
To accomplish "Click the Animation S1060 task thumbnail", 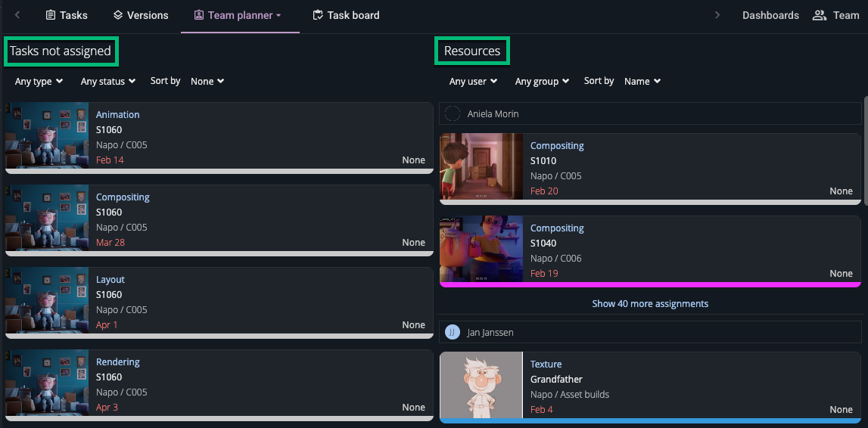I will (x=47, y=135).
